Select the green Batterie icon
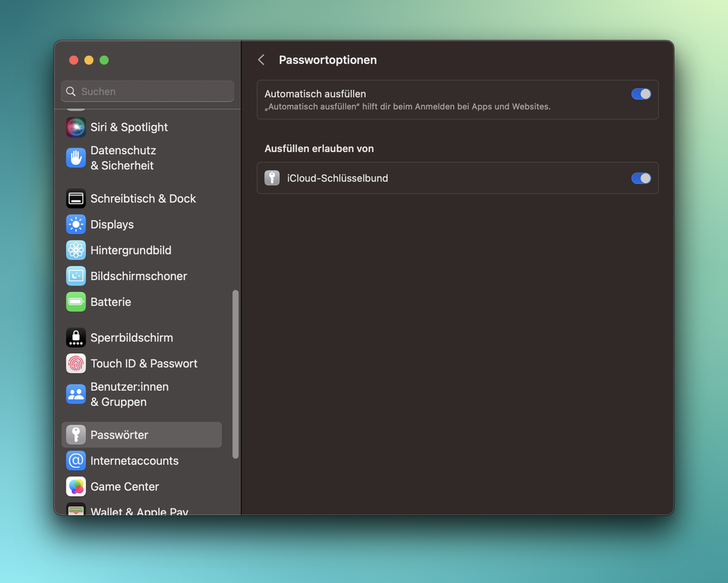This screenshot has height=583, width=728. coord(76,302)
